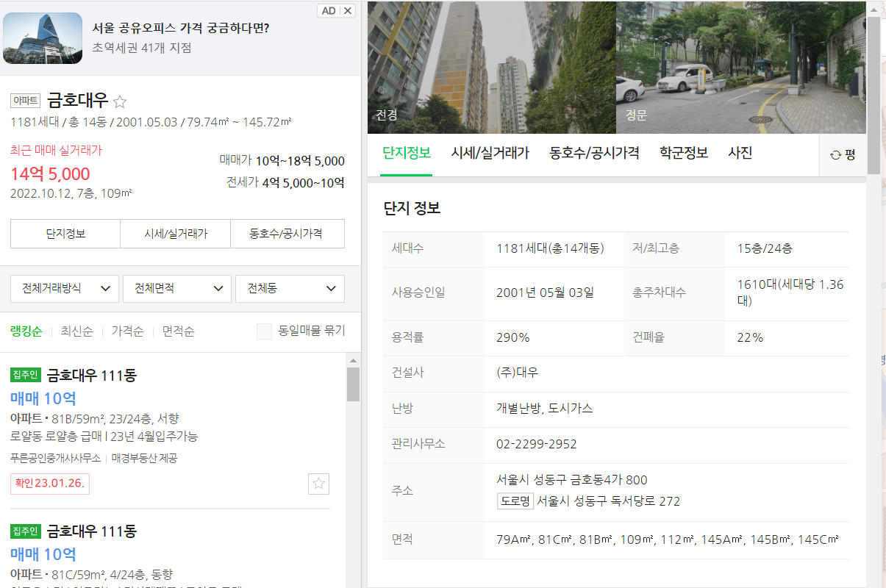The height and width of the screenshot is (588, 886).
Task: Close the ad with the X icon
Action: (349, 10)
